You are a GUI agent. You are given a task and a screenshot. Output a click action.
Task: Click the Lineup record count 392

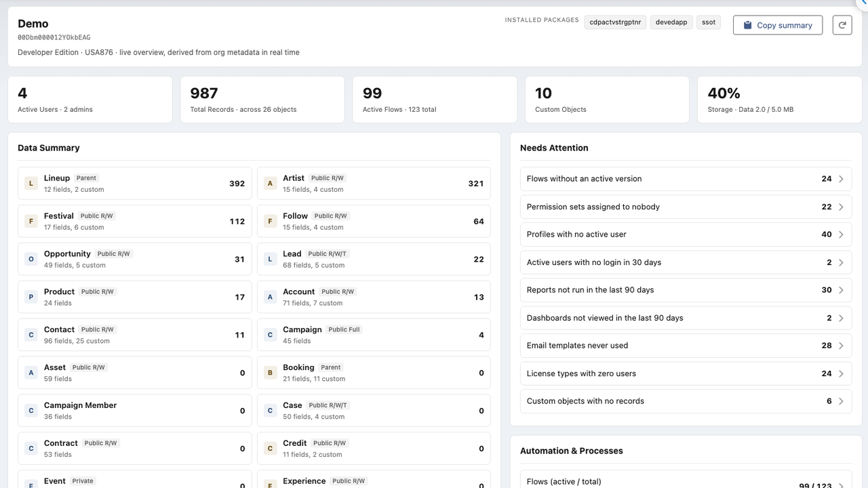(x=237, y=184)
